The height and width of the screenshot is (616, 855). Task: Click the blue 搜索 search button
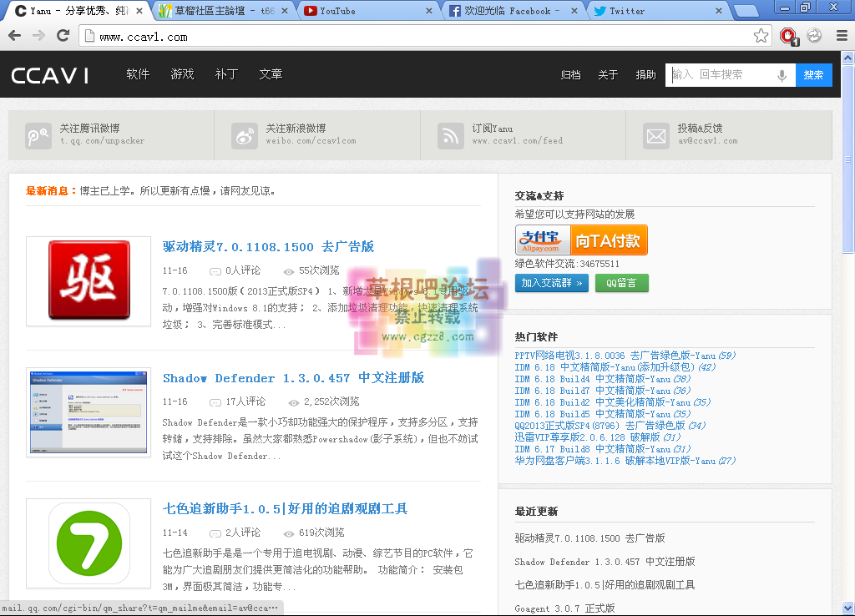(813, 75)
